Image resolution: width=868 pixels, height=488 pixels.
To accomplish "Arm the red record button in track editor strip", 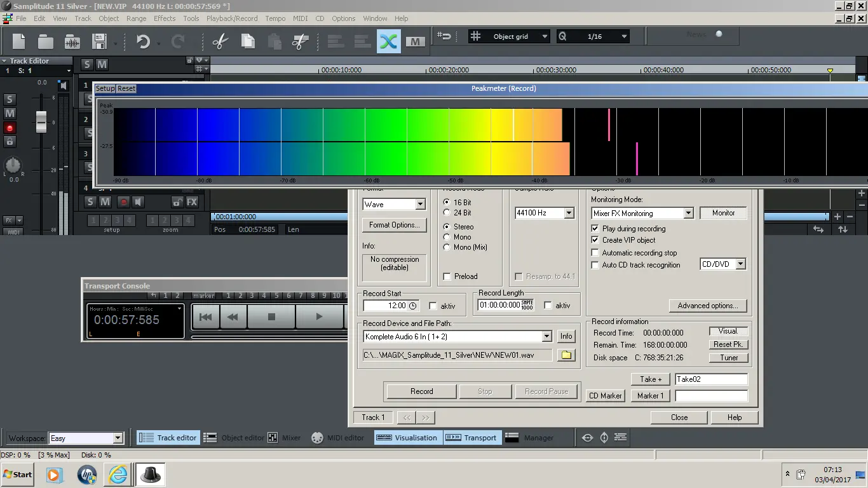I will tap(10, 128).
